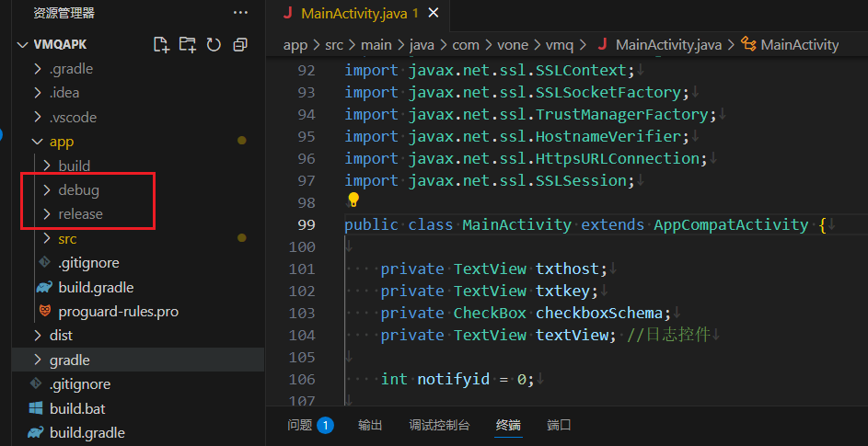Click the lightbulb quick fix icon
This screenshot has width=868, height=446.
click(x=353, y=200)
